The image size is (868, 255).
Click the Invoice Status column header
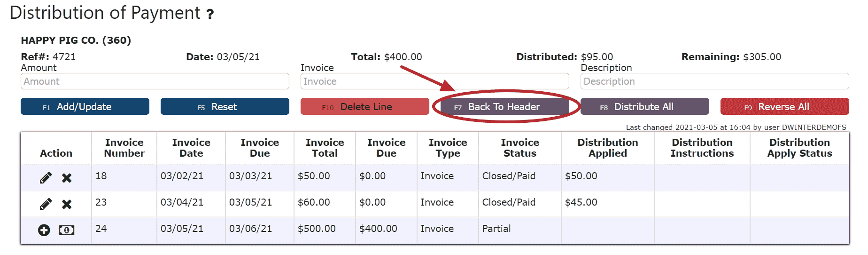click(519, 148)
